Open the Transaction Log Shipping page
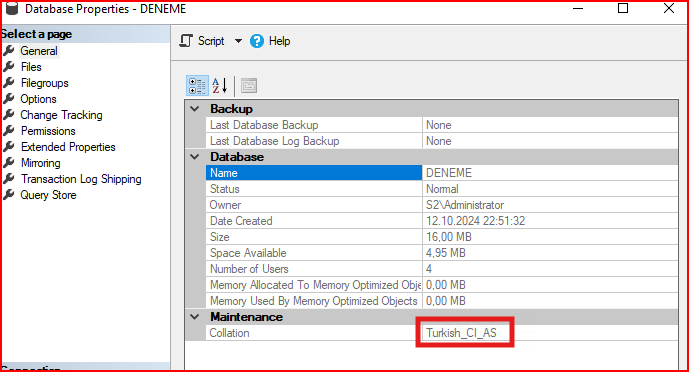Image resolution: width=689 pixels, height=372 pixels. pyautogui.click(x=81, y=179)
